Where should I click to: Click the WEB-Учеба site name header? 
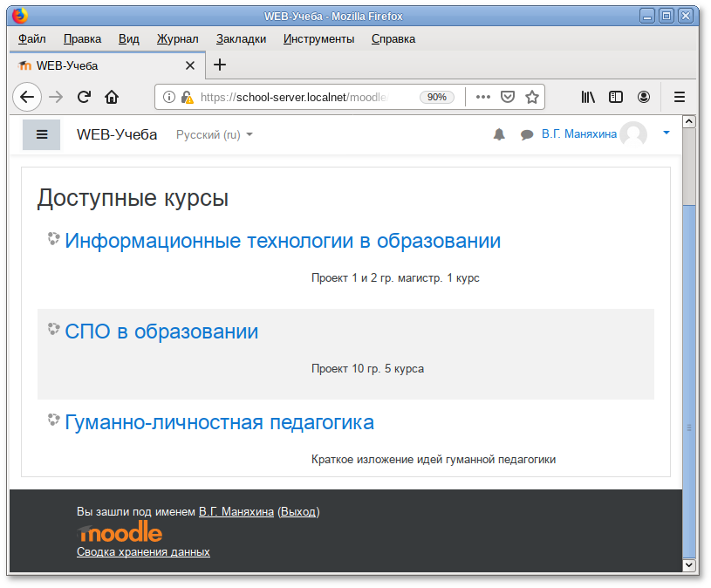coord(117,134)
